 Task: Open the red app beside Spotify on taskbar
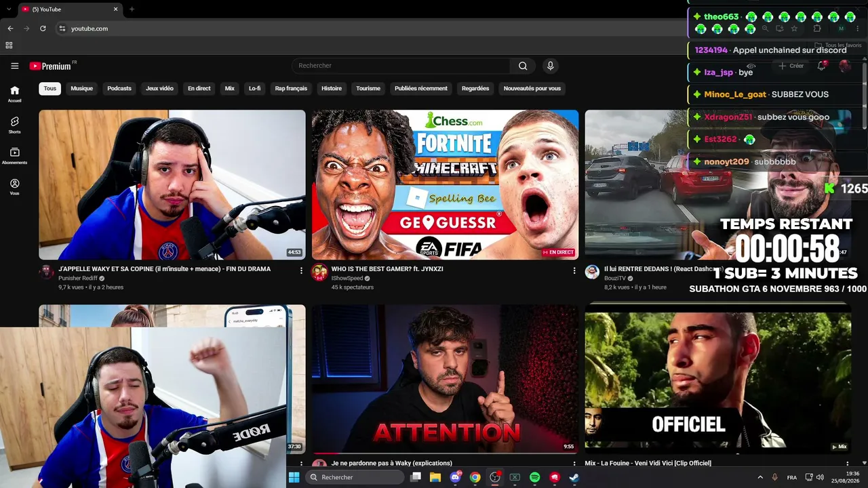[x=554, y=477]
